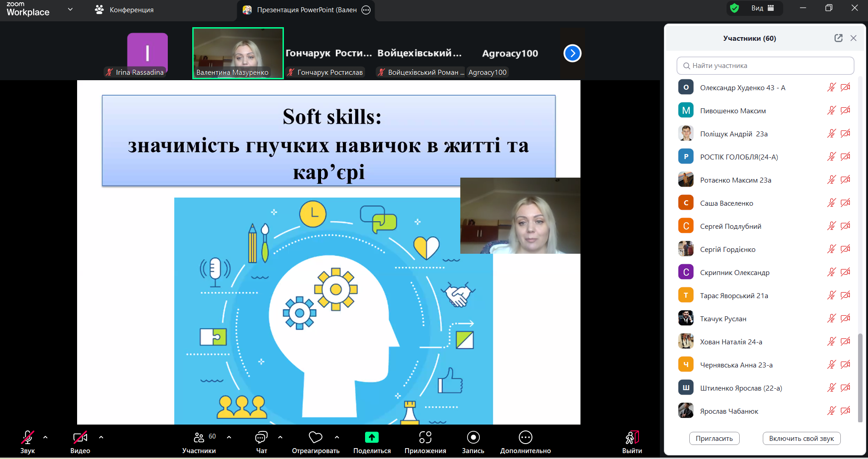Open the Zoom Workplace dropdown chevron
868x459 pixels.
coord(70,9)
